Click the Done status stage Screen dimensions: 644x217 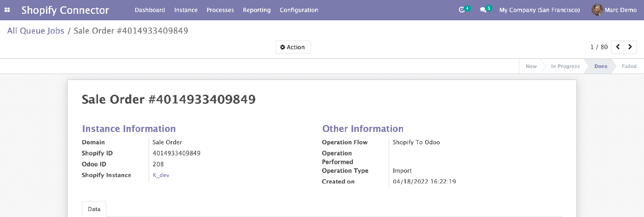(601, 66)
